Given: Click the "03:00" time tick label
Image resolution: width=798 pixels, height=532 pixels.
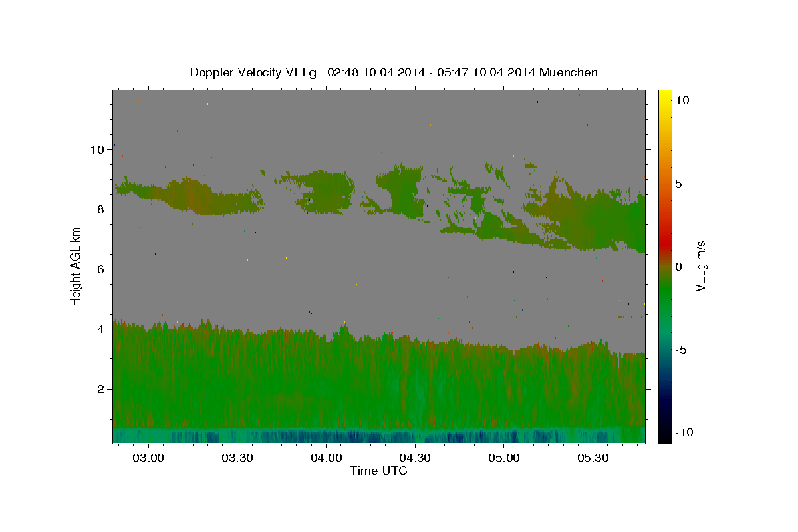Looking at the screenshot, I should coord(148,458).
